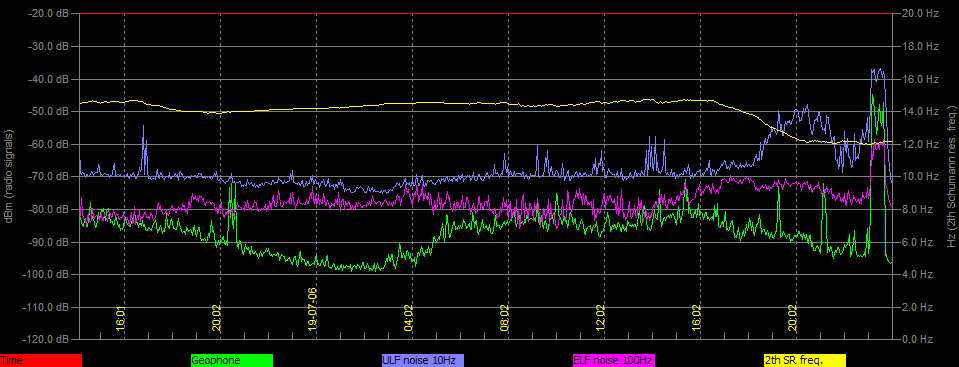This screenshot has height=367, width=959.
Task: Click the 0.0 Hz axis label
Action: (918, 339)
